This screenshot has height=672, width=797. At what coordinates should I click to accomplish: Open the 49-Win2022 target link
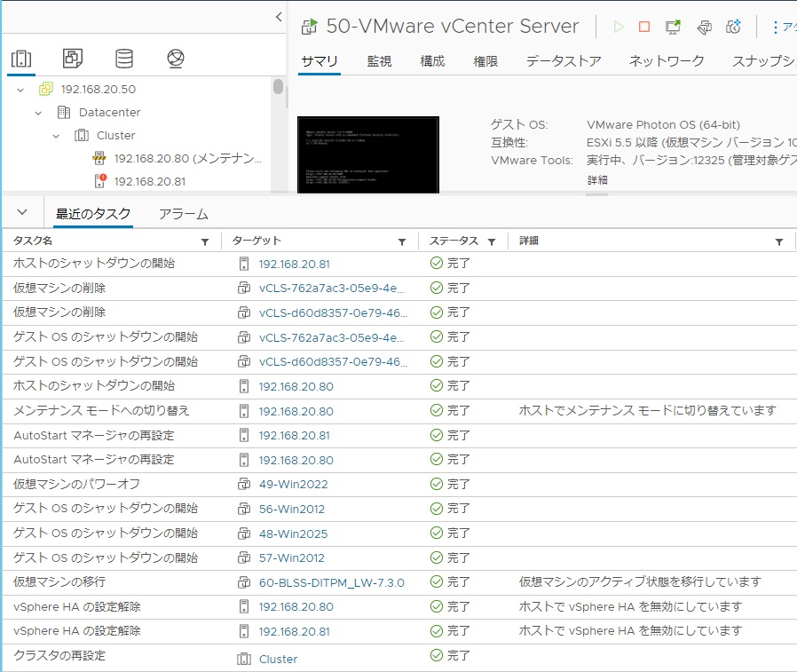pos(293,485)
